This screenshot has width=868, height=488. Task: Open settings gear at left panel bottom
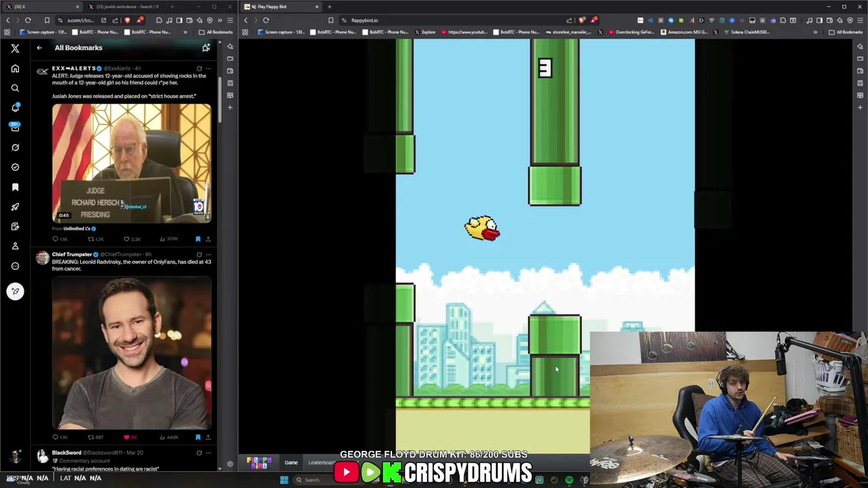pos(230,464)
